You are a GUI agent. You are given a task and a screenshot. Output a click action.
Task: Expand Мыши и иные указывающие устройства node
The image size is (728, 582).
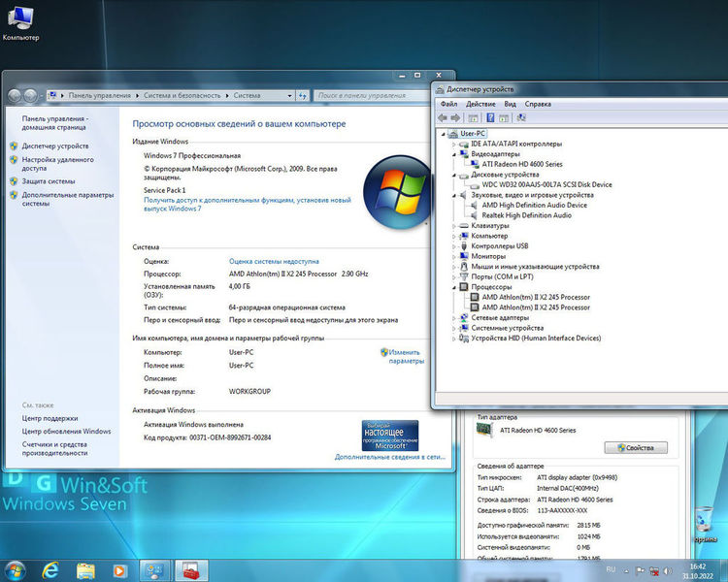click(454, 267)
